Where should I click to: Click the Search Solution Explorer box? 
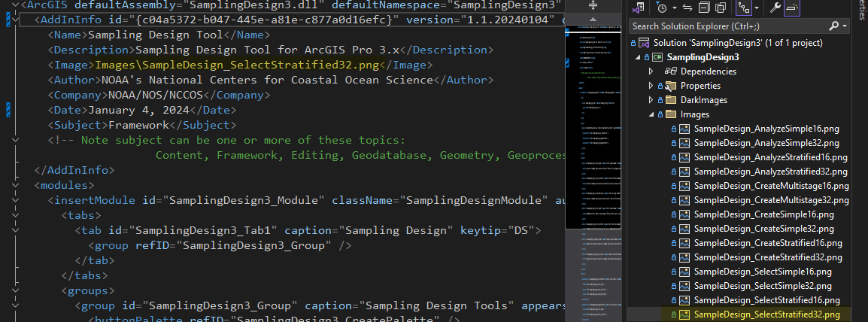pos(726,26)
